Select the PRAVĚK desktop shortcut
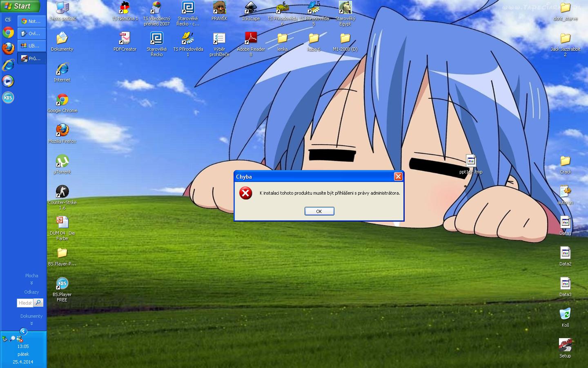Viewport: 588px width, 368px height. point(219,11)
